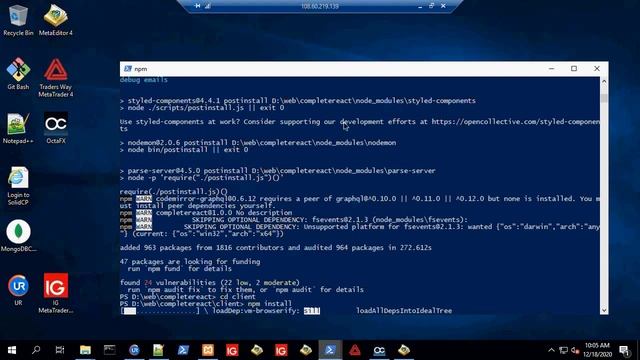Click "found 24 vulnerabilities" line
Image resolution: width=640 pixels, height=360 pixels.
[209, 282]
